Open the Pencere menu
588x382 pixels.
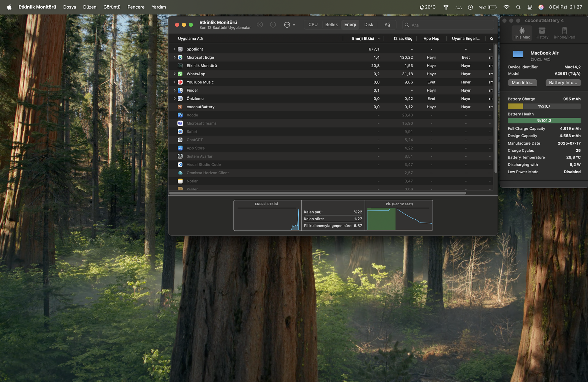click(x=136, y=7)
